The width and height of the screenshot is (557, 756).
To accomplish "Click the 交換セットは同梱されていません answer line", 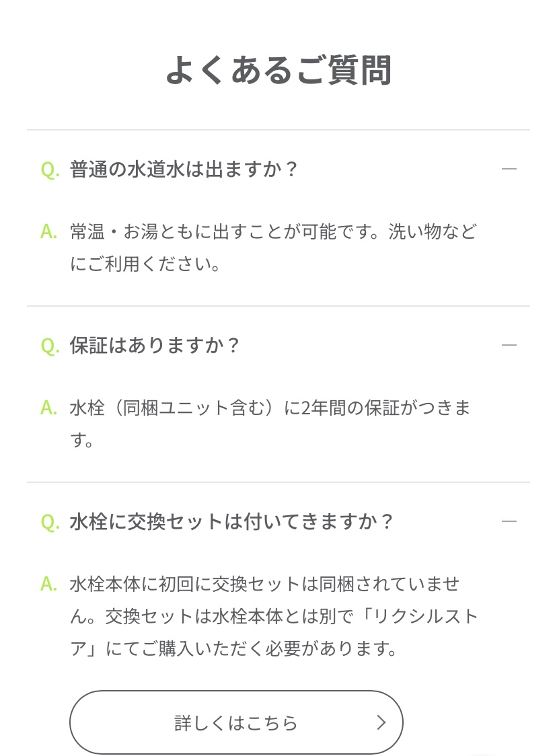I will [336, 584].
